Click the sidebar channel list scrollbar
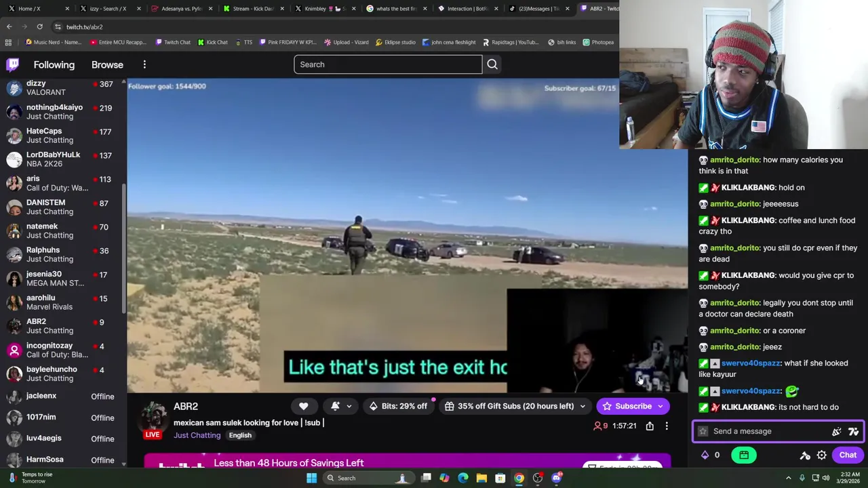Screen dimensions: 868x488 pyautogui.click(x=123, y=248)
